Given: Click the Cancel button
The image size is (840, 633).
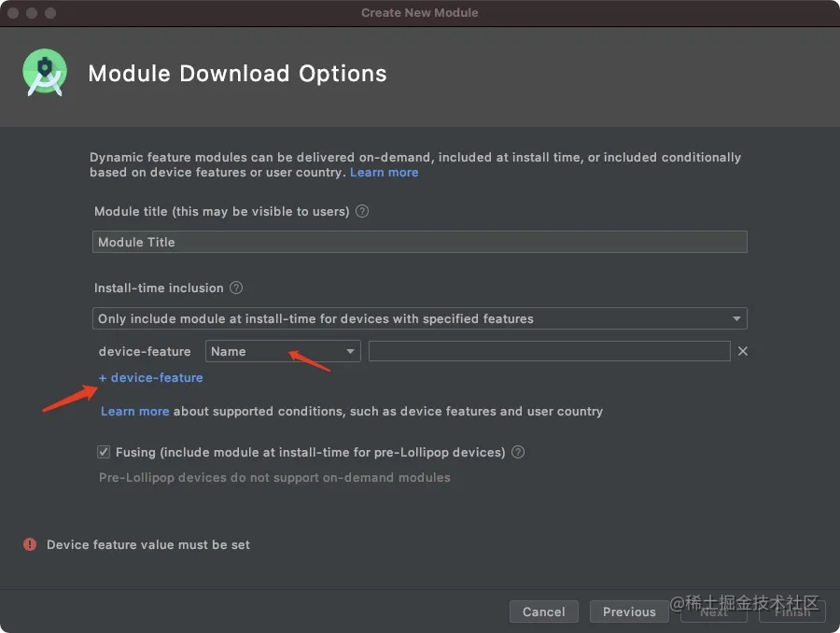Looking at the screenshot, I should (x=544, y=612).
